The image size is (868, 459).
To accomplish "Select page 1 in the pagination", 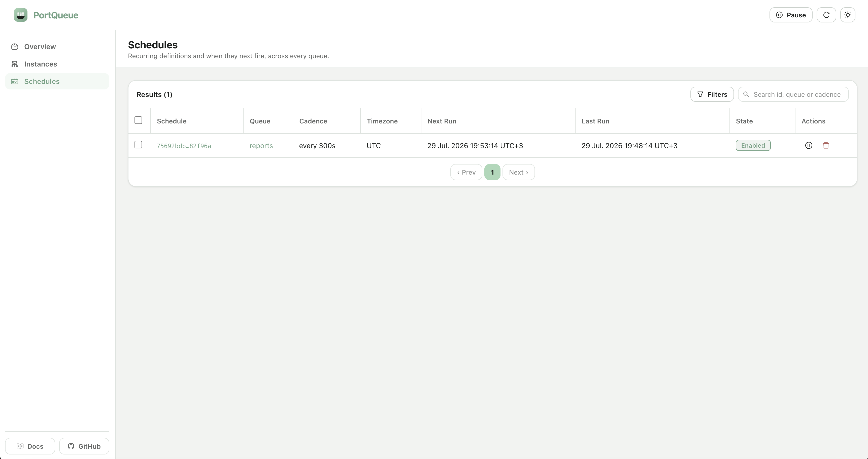I will point(492,172).
